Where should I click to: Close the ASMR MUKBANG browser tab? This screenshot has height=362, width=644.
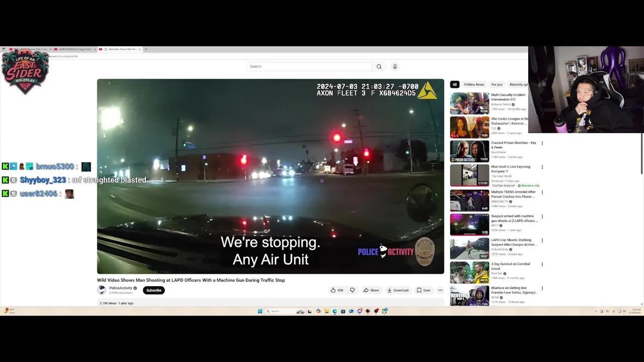point(94,49)
